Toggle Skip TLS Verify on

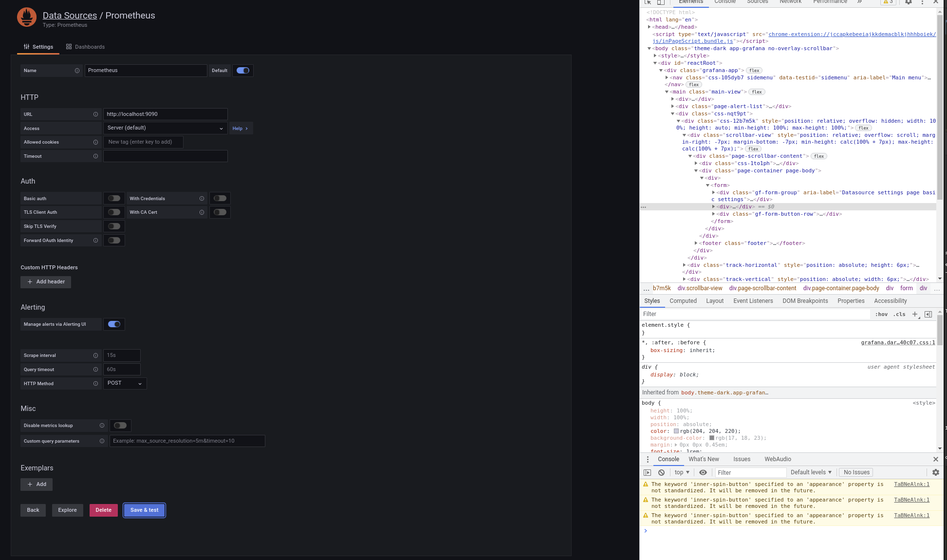pos(114,226)
